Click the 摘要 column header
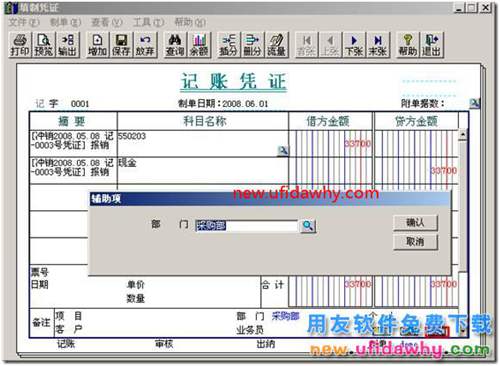This screenshot has height=366, width=500. tap(73, 121)
